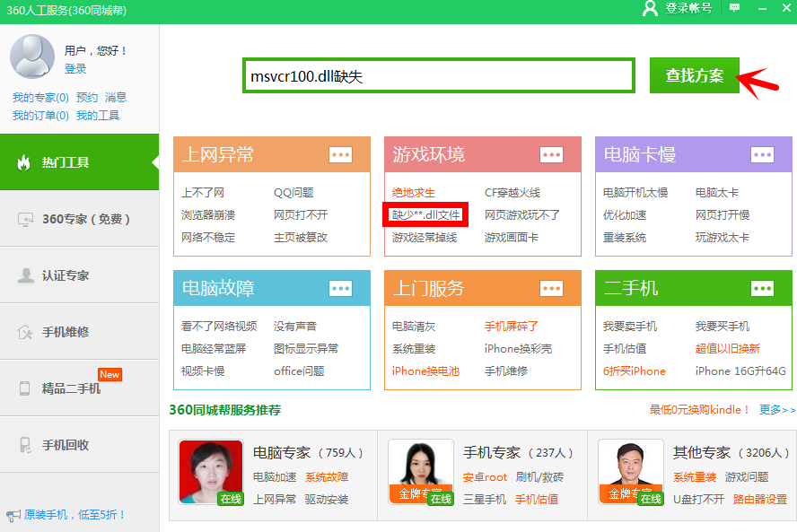Image resolution: width=797 pixels, height=532 pixels.
Task: Click the monitor icon beside 360专家
Action: (25, 219)
